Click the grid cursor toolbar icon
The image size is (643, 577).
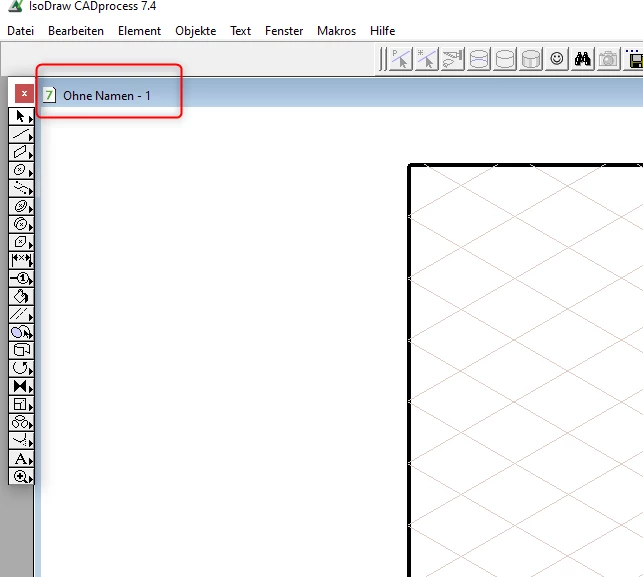(x=426, y=59)
